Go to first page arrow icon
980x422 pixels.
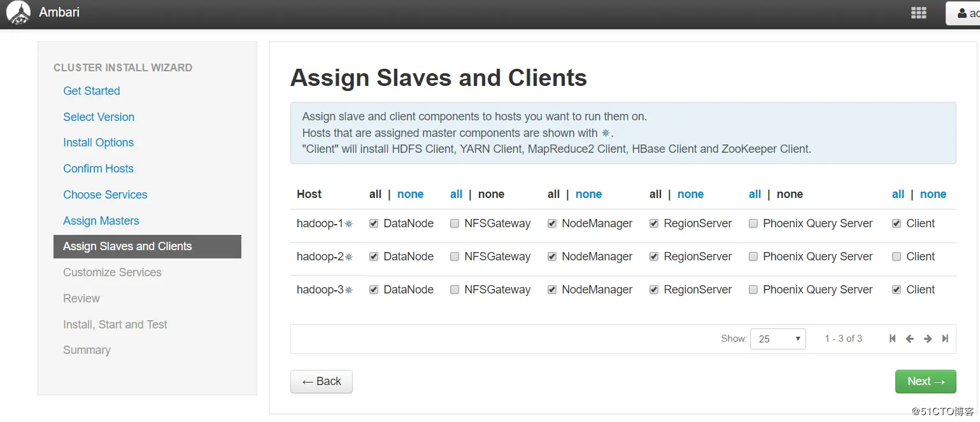tap(893, 339)
